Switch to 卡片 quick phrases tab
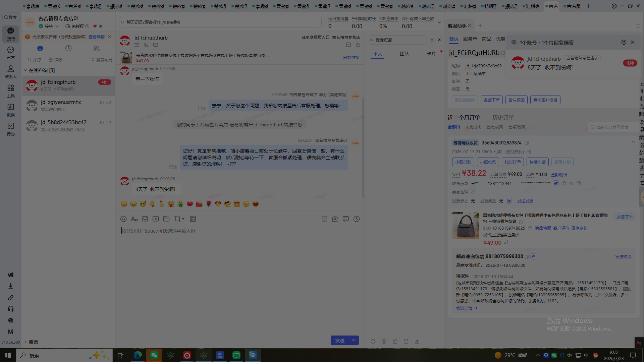The height and width of the screenshot is (362, 644). click(x=431, y=54)
